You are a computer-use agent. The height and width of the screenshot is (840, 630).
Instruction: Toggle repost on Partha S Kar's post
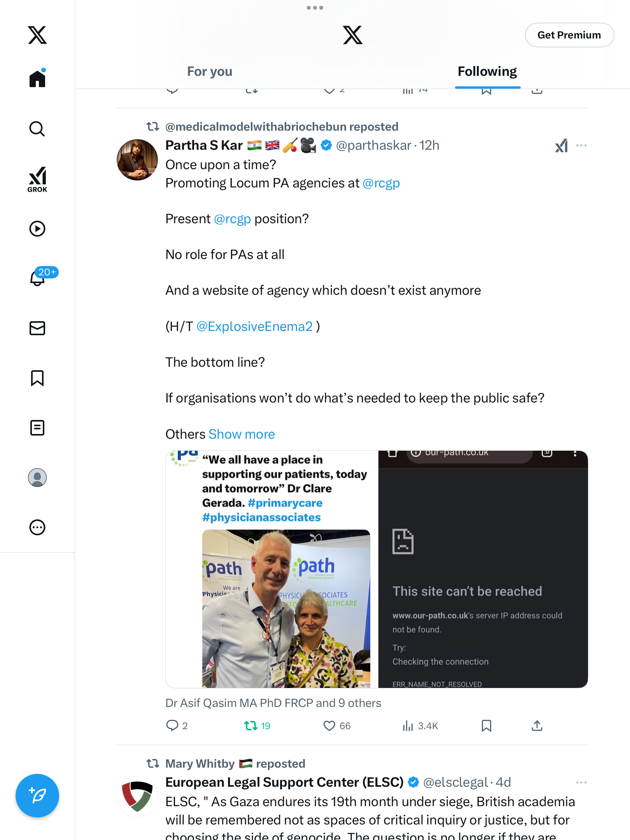(251, 726)
